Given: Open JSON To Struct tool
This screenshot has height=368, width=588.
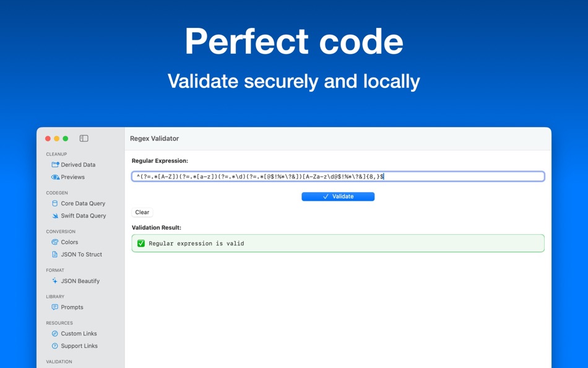Looking at the screenshot, I should click(x=80, y=254).
